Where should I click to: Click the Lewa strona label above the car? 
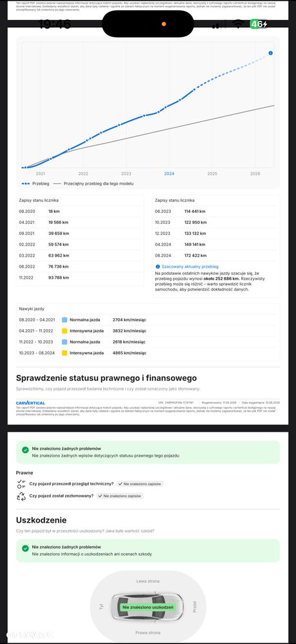[x=148, y=581]
